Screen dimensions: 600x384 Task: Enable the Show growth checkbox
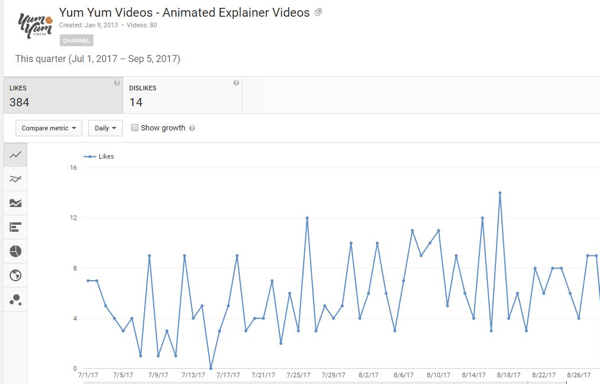[x=134, y=128]
